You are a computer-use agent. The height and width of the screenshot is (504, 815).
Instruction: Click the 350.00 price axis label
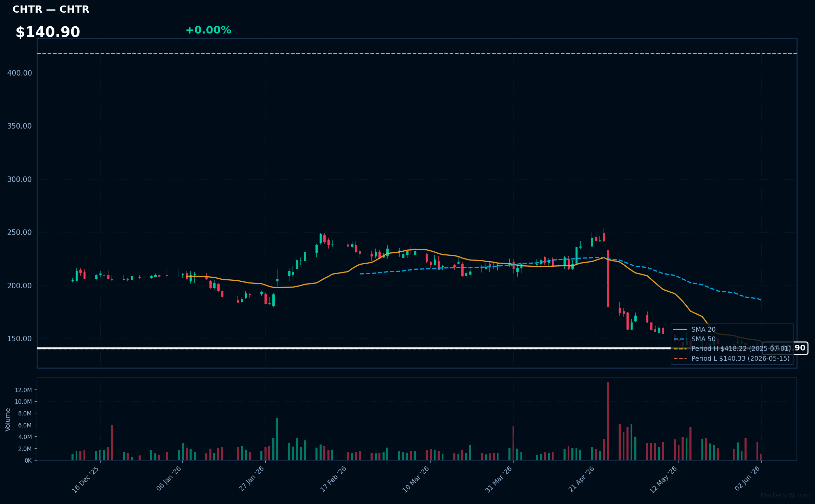(x=20, y=126)
